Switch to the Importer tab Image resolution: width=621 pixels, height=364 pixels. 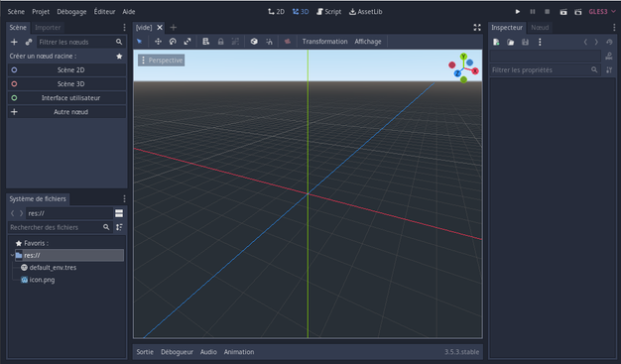coord(48,28)
